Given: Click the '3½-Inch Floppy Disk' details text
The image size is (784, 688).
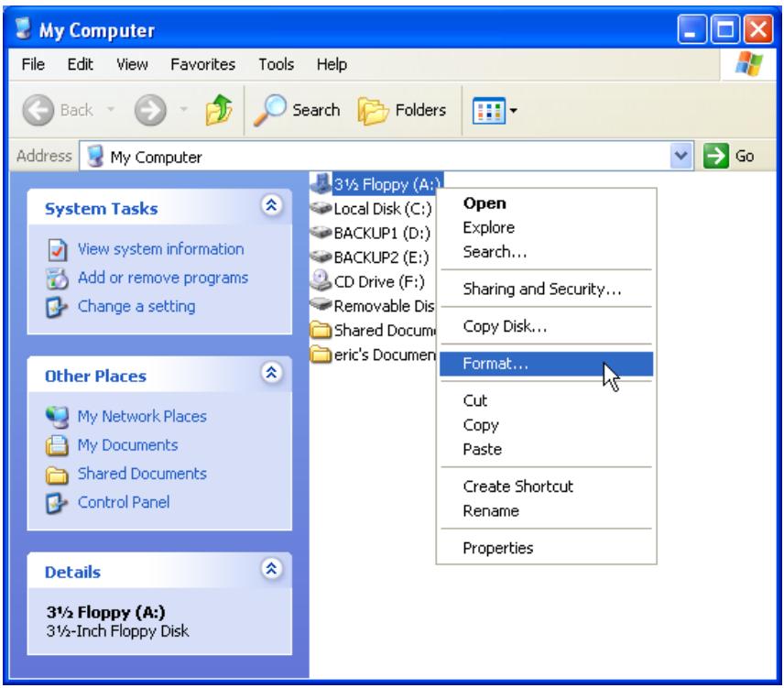Looking at the screenshot, I should click(x=117, y=631).
